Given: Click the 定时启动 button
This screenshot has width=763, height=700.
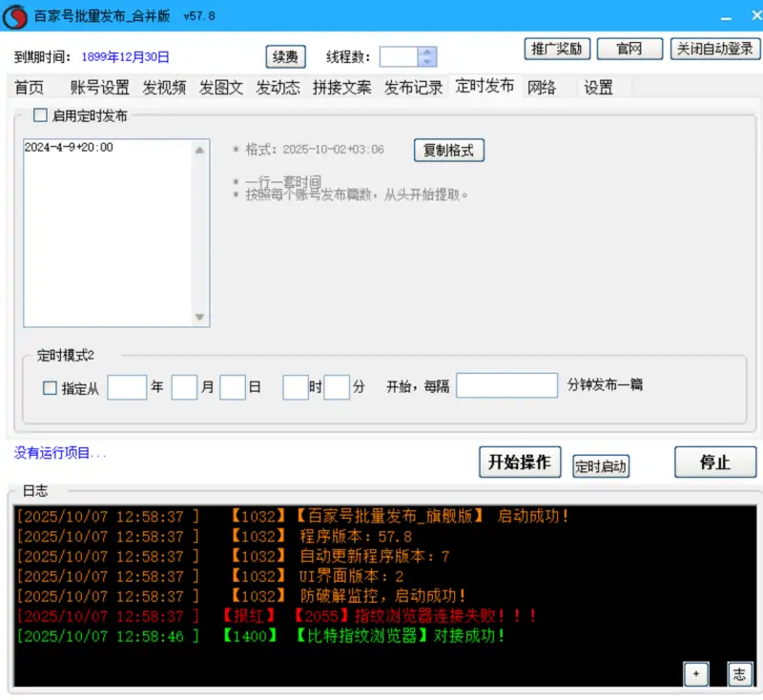Looking at the screenshot, I should (x=601, y=466).
